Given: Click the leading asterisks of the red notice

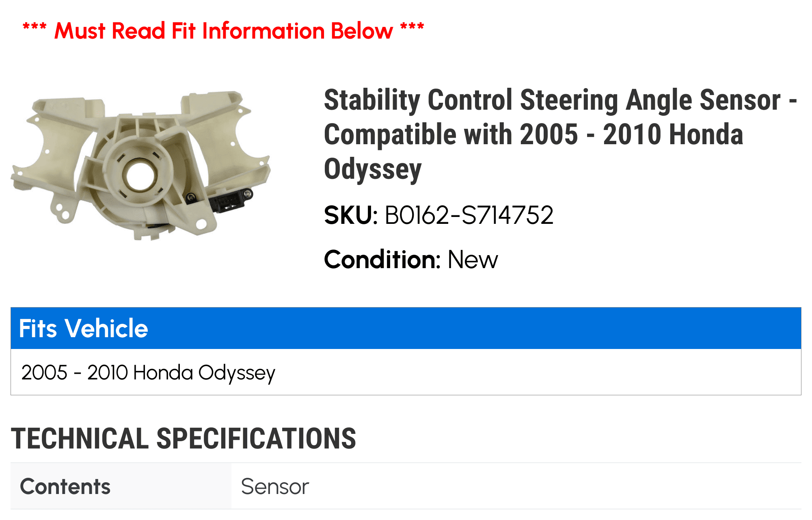Looking at the screenshot, I should [35, 28].
